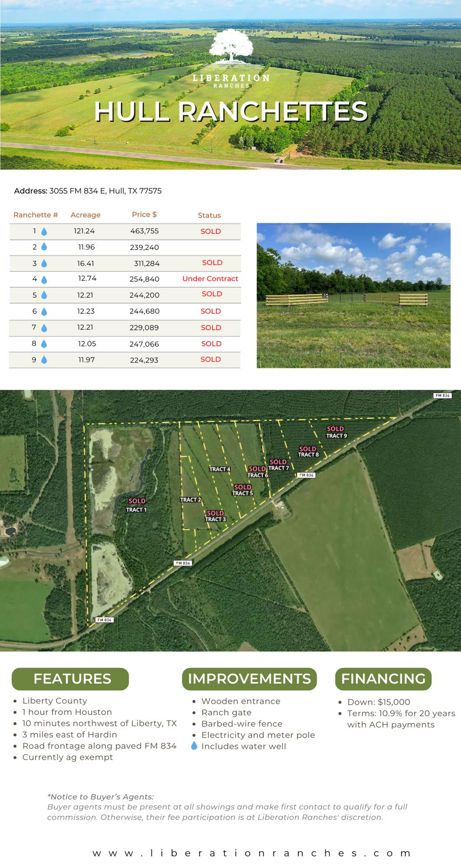Image resolution: width=461 pixels, height=868 pixels.
Task: Click the Tract 4 label on the map
Action: coord(220,469)
